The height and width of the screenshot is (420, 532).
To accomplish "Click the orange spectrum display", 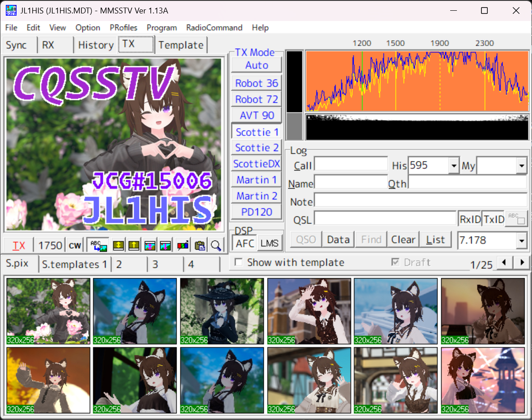I will [x=417, y=81].
